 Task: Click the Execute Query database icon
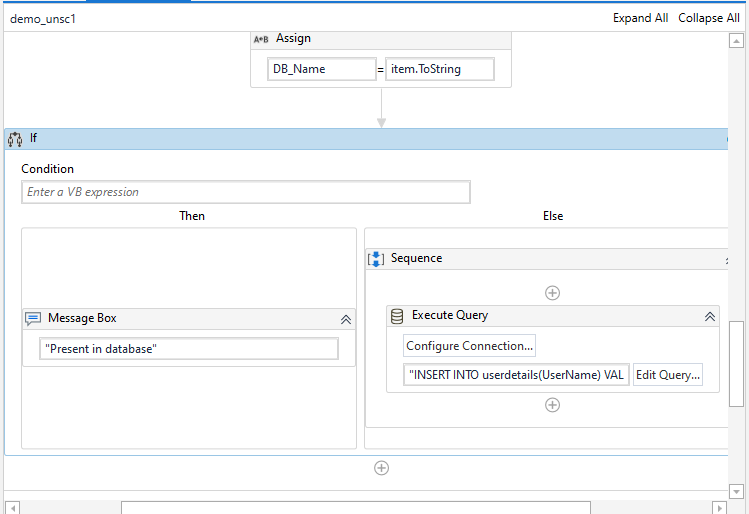tap(397, 316)
